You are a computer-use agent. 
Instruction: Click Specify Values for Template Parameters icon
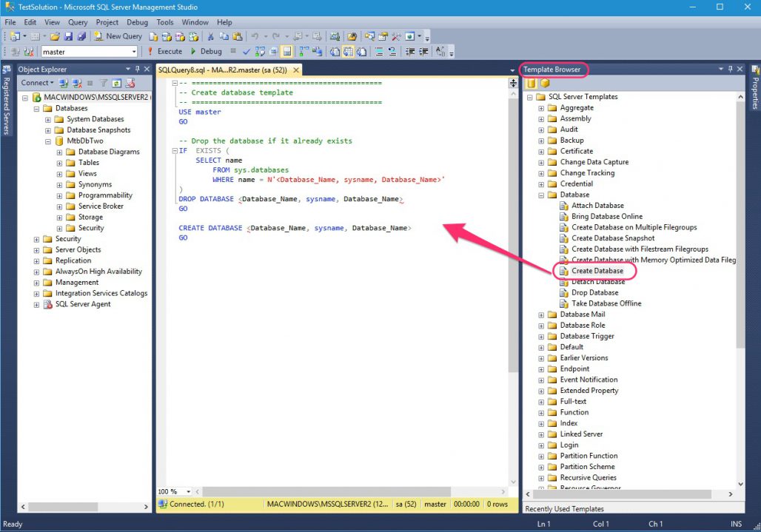pos(440,51)
